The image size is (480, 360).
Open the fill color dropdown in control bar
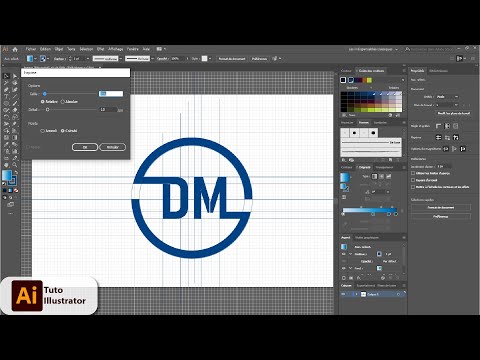(x=35, y=59)
